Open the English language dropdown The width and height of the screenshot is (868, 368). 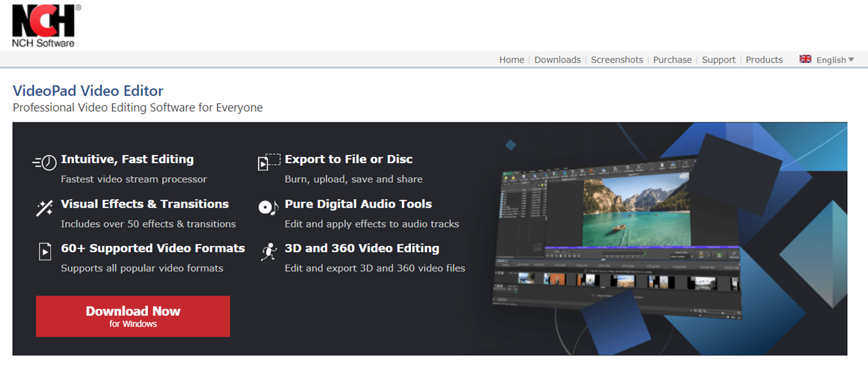835,60
